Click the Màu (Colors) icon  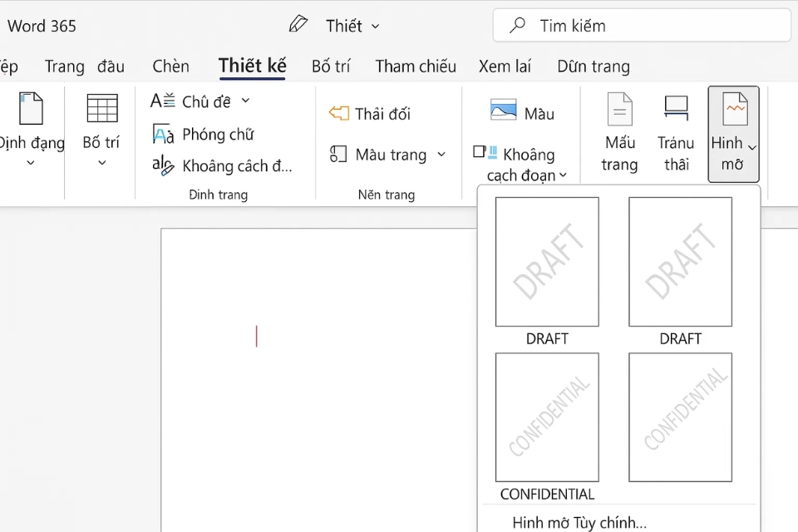pos(502,111)
